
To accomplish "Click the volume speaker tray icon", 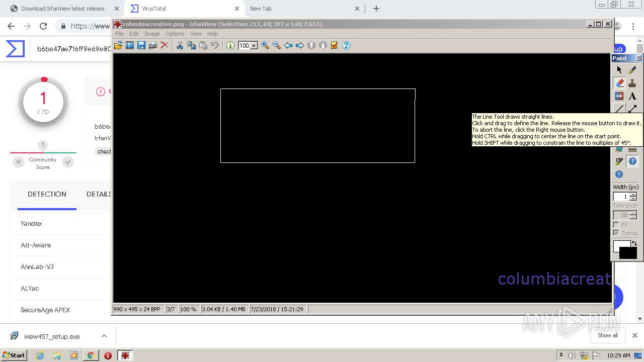I will point(572,355).
